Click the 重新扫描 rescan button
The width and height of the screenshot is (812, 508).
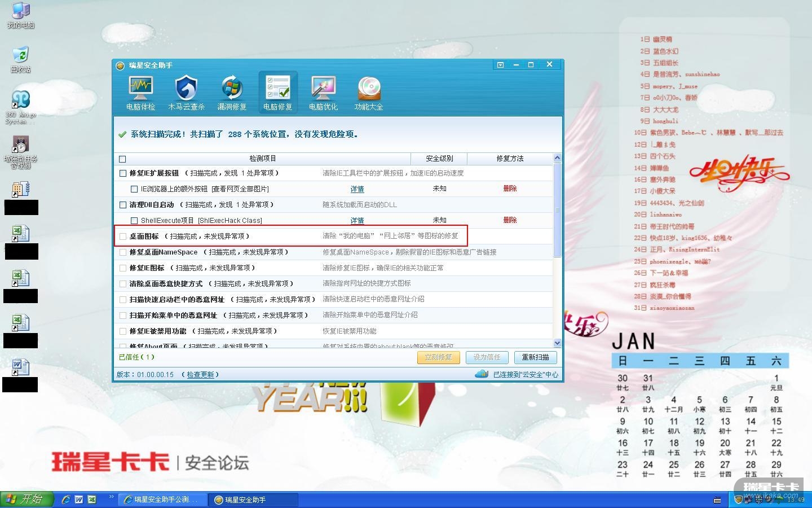click(x=535, y=357)
